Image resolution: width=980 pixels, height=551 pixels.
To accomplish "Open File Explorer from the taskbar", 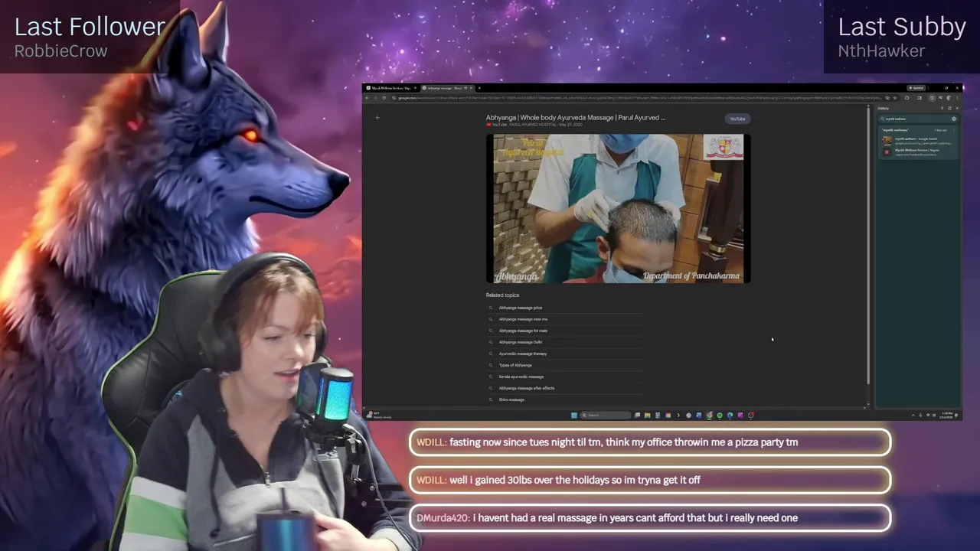I will point(647,416).
